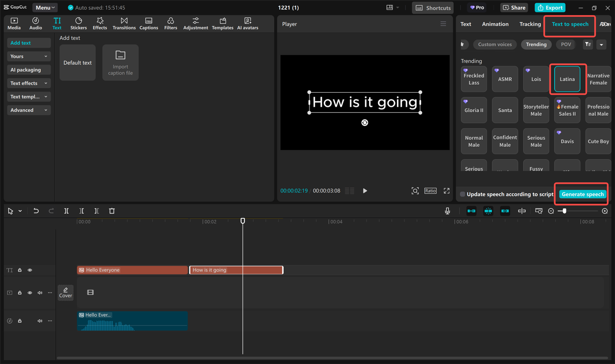Click the Export button

tap(550, 8)
